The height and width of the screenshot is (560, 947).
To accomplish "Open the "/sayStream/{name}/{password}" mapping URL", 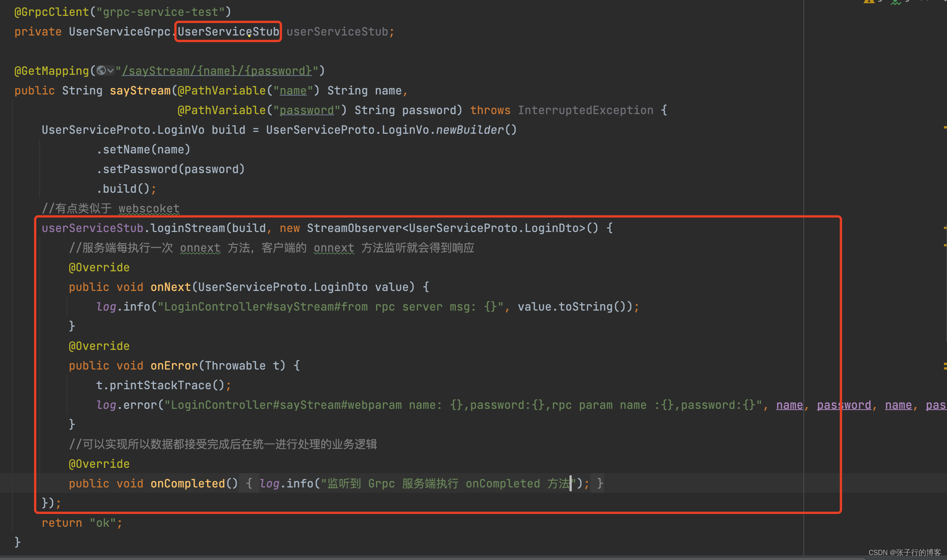I will tap(217, 71).
